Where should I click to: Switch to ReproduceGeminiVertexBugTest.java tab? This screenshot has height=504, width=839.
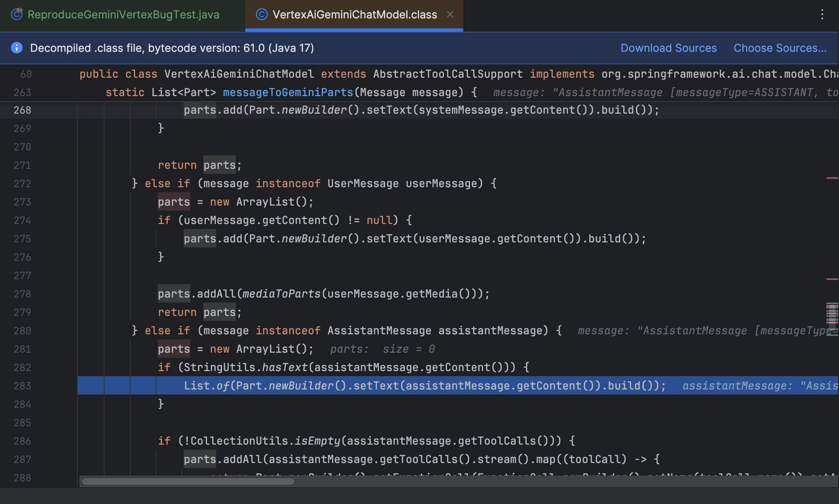(x=123, y=15)
